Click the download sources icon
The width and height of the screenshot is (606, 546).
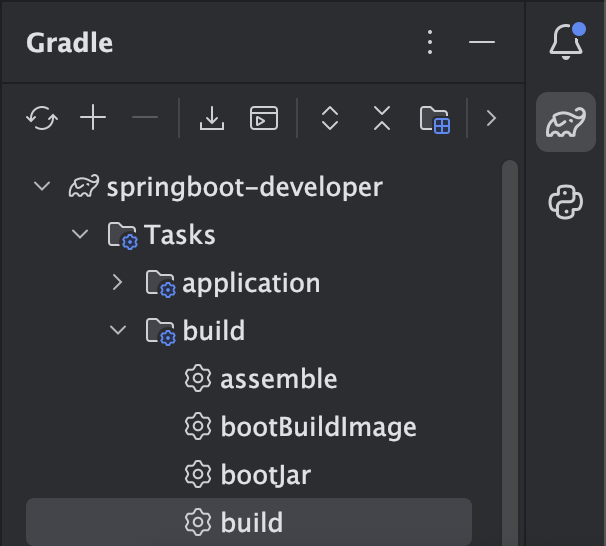tap(212, 118)
